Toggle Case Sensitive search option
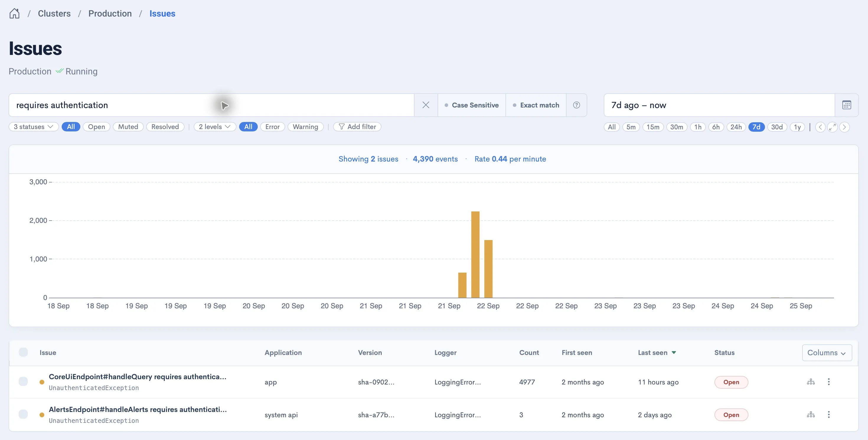The image size is (868, 440). click(x=472, y=105)
